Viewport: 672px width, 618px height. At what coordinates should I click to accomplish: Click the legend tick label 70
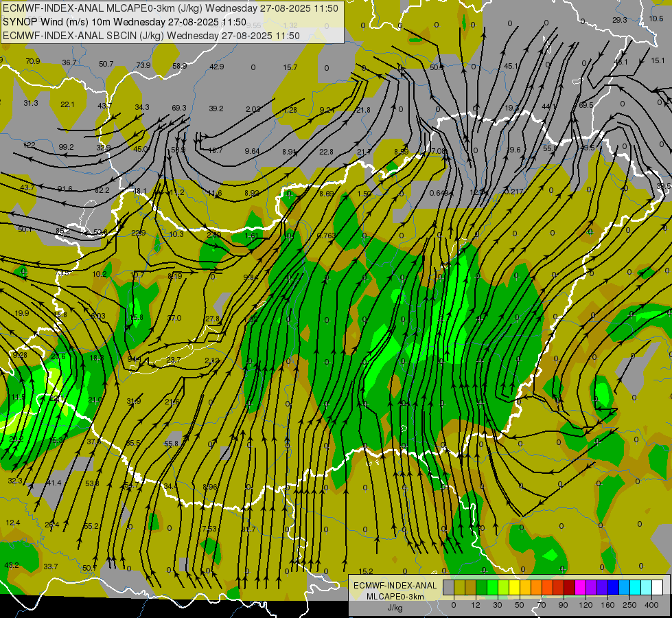click(x=542, y=605)
